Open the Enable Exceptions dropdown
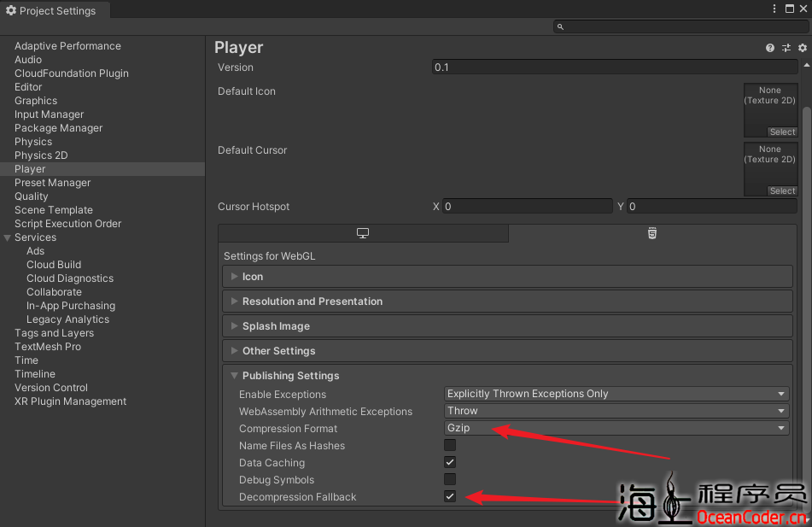 coord(616,394)
